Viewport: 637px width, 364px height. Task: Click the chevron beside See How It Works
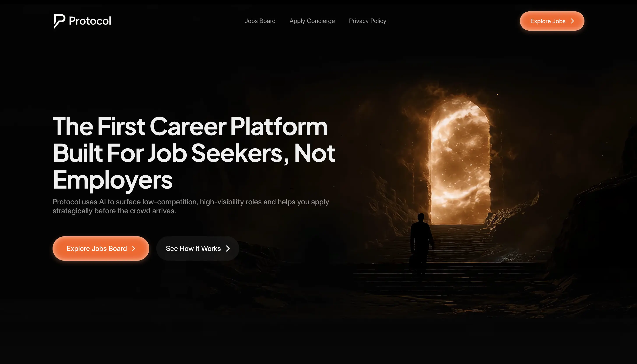pos(228,248)
